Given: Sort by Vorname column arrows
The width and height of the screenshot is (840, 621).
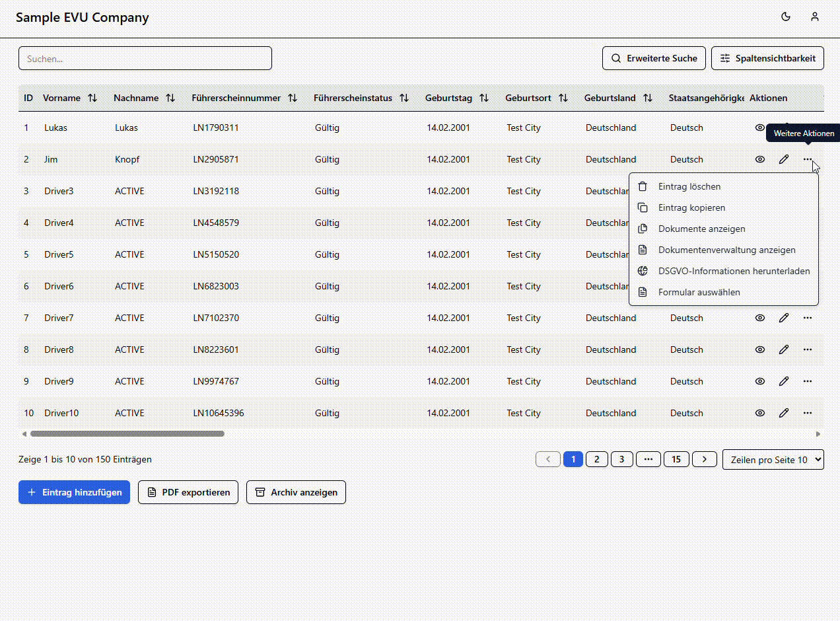Looking at the screenshot, I should 92,98.
